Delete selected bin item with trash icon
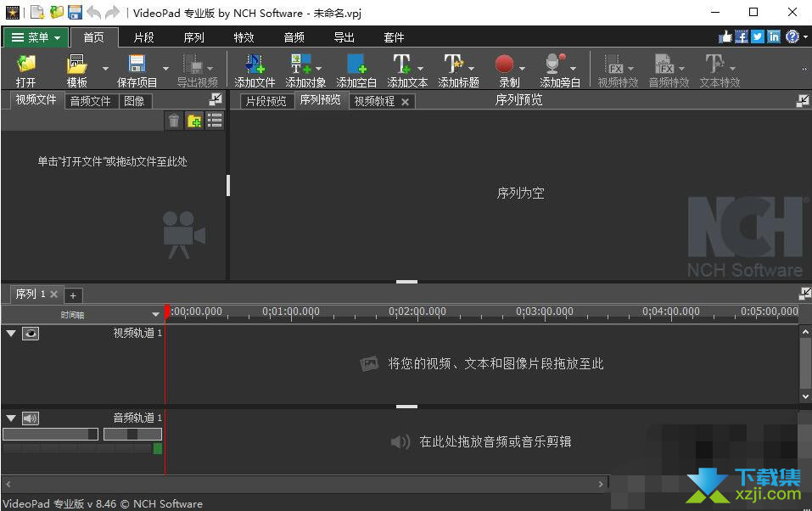Viewport: 812px width, 511px height. (174, 121)
